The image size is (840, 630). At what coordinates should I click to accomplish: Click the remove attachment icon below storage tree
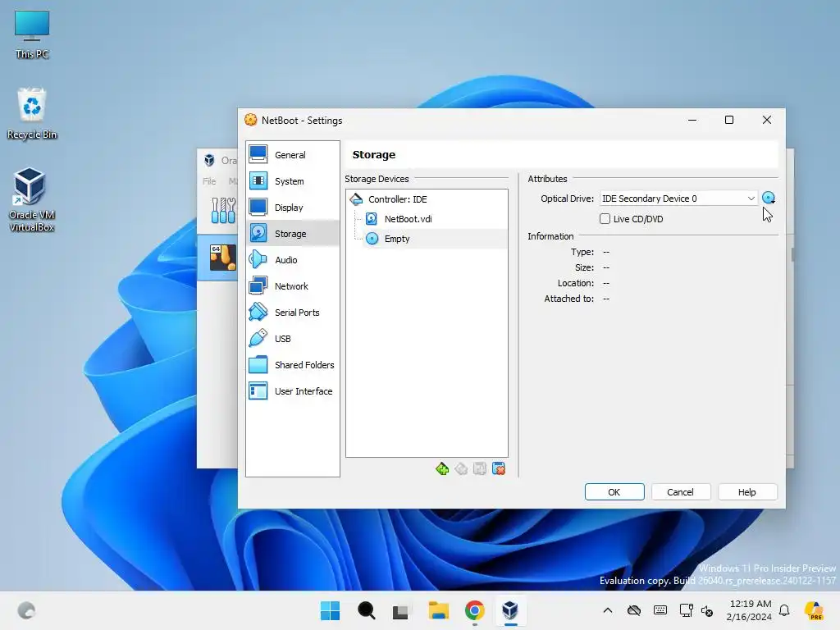pyautogui.click(x=499, y=468)
